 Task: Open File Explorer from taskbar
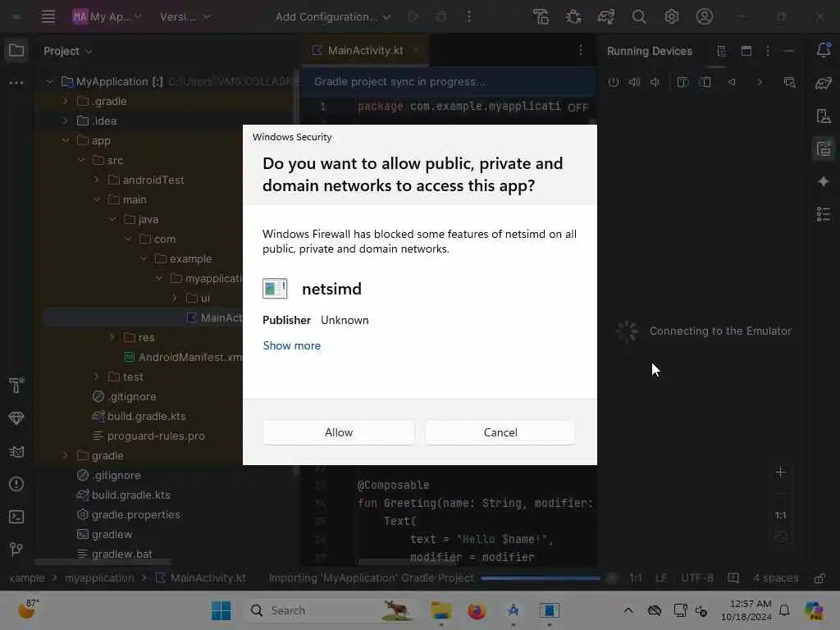pos(441,610)
